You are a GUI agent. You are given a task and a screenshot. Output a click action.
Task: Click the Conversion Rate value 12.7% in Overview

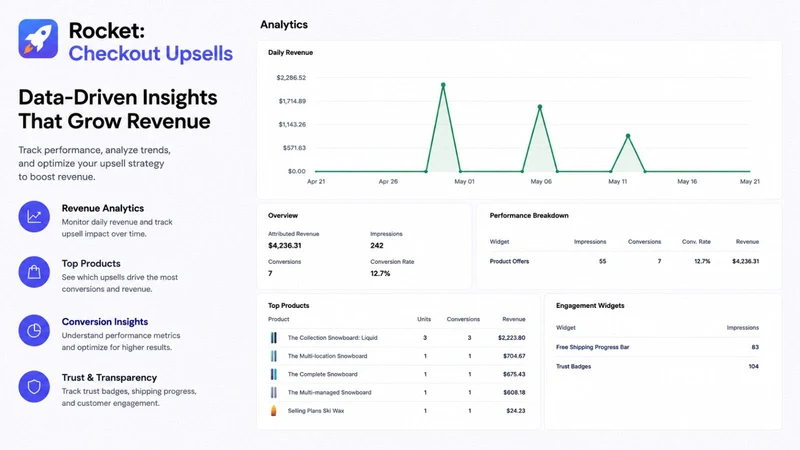[x=380, y=273]
